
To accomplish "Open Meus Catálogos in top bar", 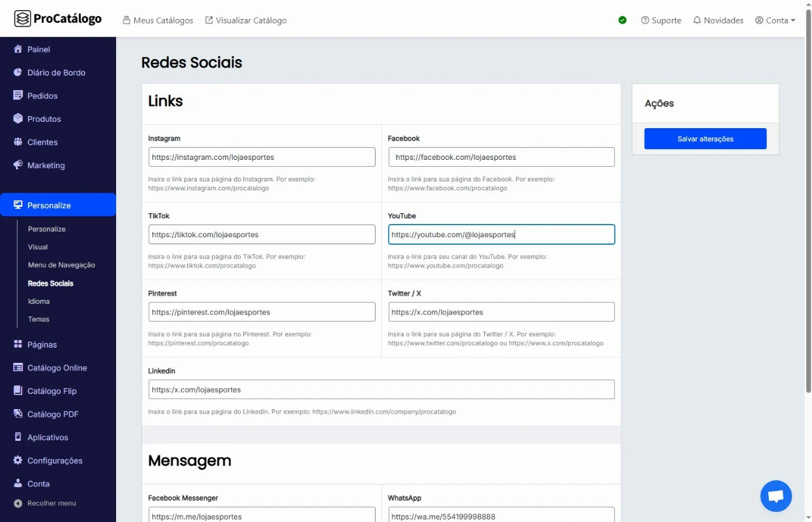I will (x=158, y=20).
